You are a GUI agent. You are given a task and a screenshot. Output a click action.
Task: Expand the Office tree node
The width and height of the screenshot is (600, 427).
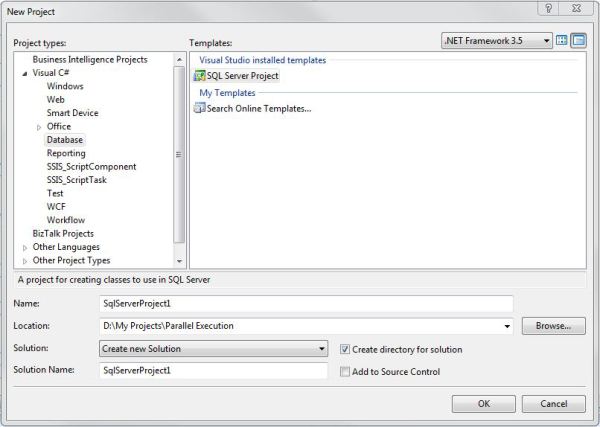point(39,127)
